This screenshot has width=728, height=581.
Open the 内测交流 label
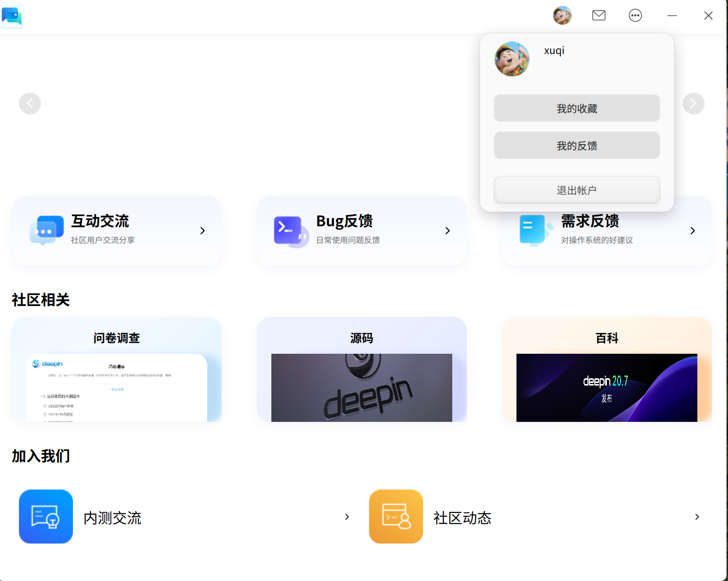point(112,518)
